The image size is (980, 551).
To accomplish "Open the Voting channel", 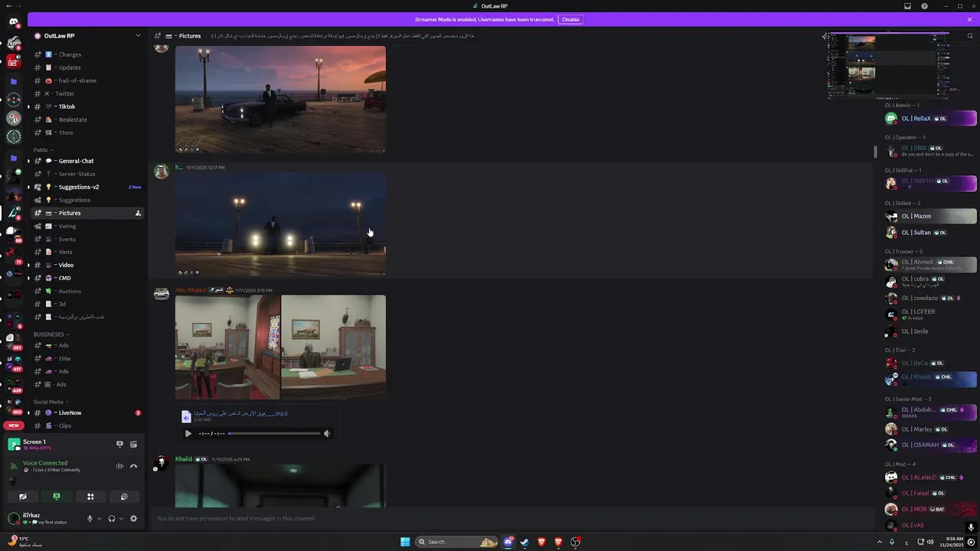I will click(x=87, y=226).
